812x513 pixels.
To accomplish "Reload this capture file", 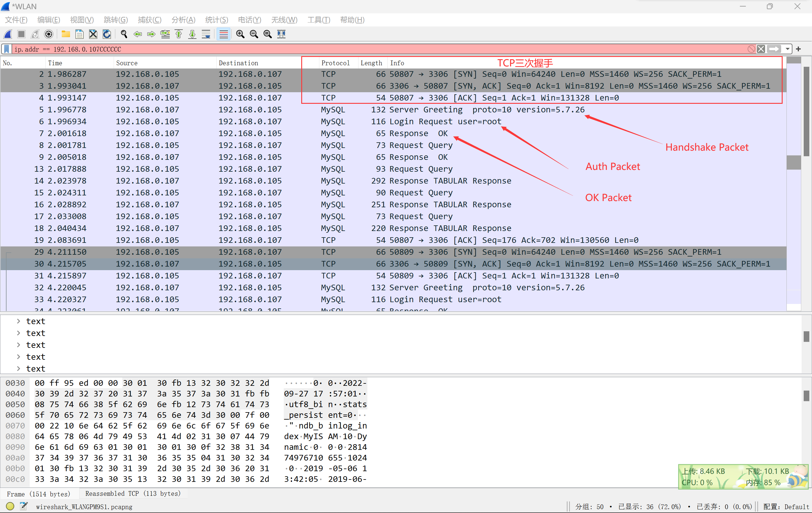I will (107, 34).
